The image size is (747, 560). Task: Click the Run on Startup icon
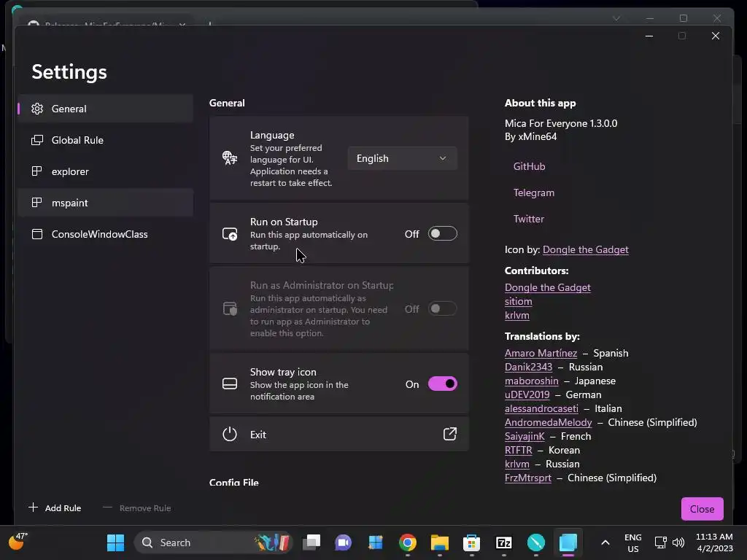tap(230, 234)
